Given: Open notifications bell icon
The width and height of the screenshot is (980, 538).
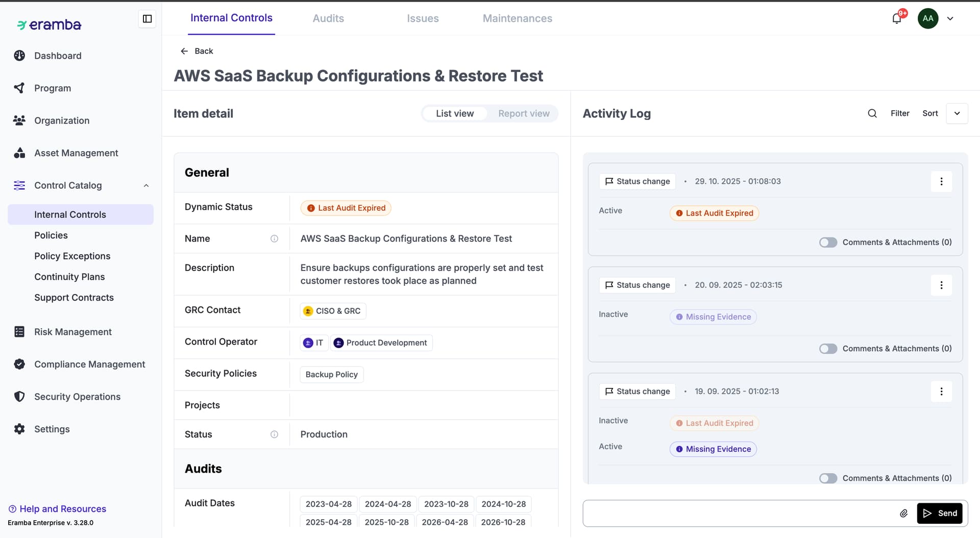Looking at the screenshot, I should pyautogui.click(x=896, y=19).
